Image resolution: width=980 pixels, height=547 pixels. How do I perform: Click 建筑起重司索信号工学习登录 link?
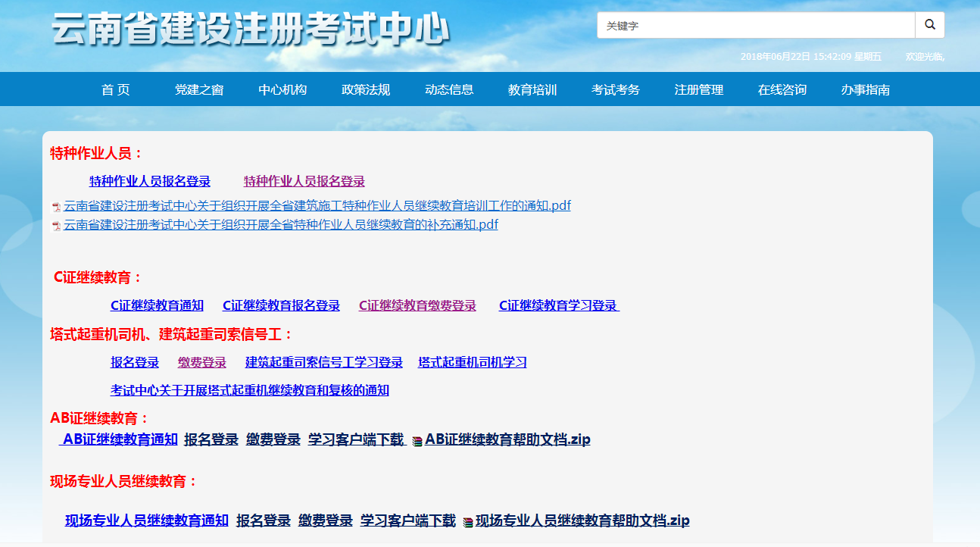pyautogui.click(x=324, y=362)
